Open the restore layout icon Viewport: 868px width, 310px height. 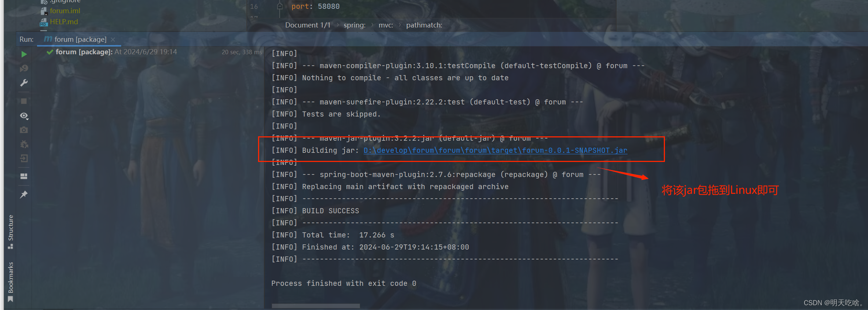[x=24, y=176]
